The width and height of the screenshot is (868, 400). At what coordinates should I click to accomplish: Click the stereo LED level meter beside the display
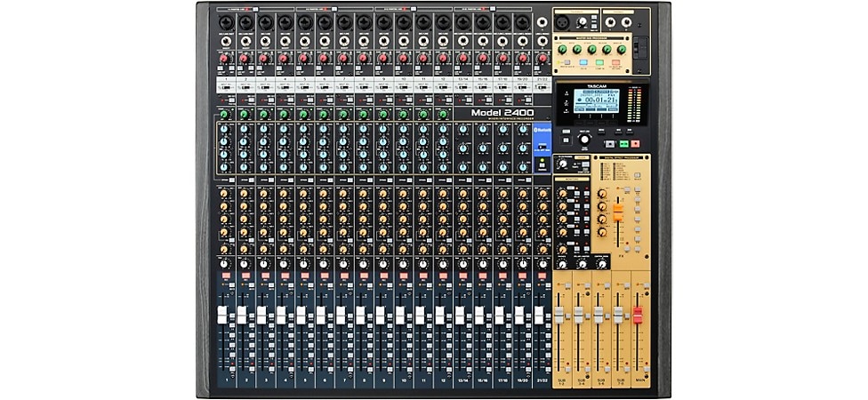pos(636,105)
